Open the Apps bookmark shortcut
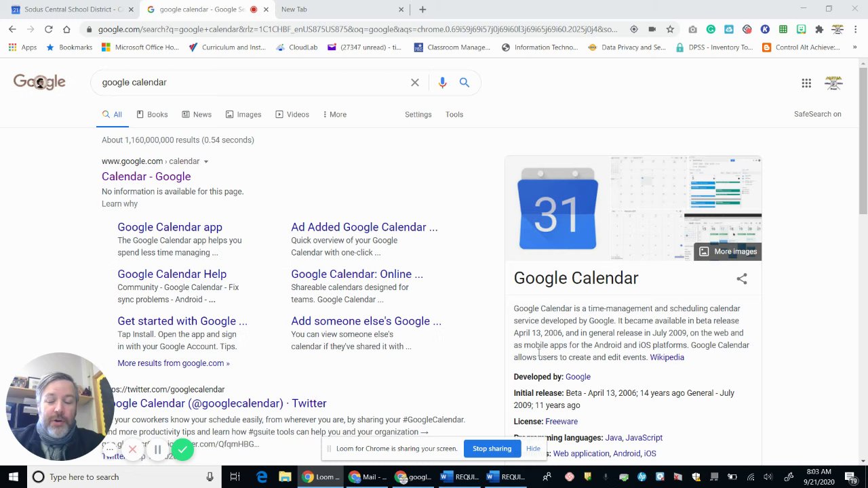This screenshot has height=488, width=868. click(x=22, y=47)
